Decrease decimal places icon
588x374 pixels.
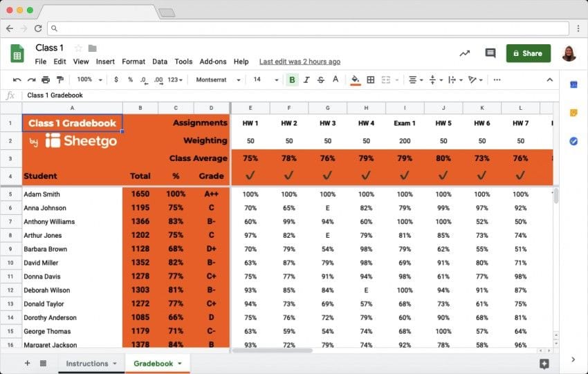(144, 80)
